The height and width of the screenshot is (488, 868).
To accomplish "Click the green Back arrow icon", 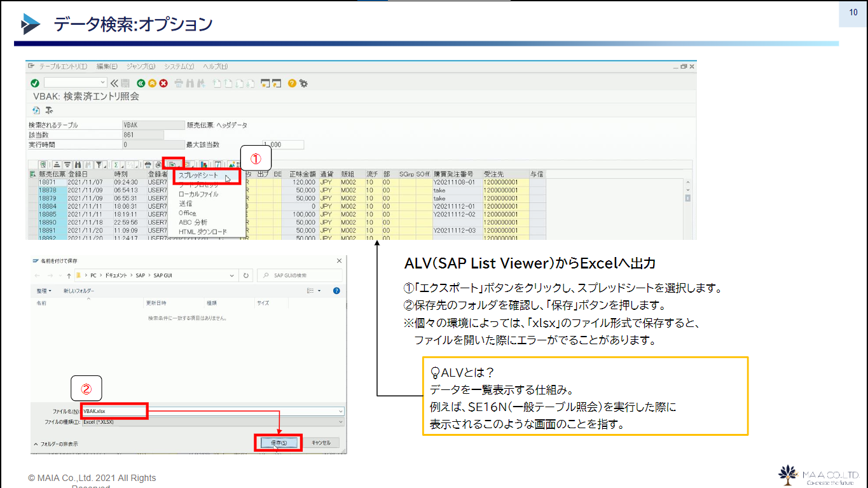I will pyautogui.click(x=141, y=83).
